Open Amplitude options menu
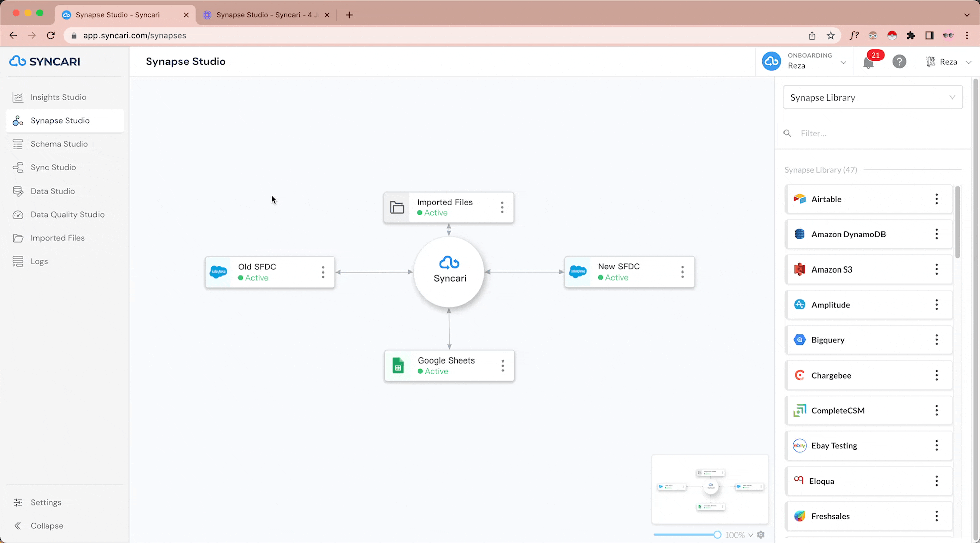The image size is (980, 543). click(936, 305)
